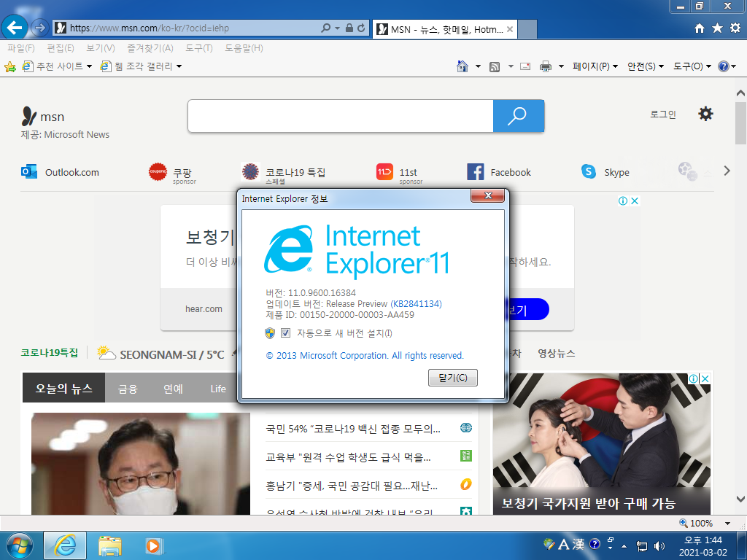Expand 도구(O) command menu
Screen dimensions: 747x560
692,66
